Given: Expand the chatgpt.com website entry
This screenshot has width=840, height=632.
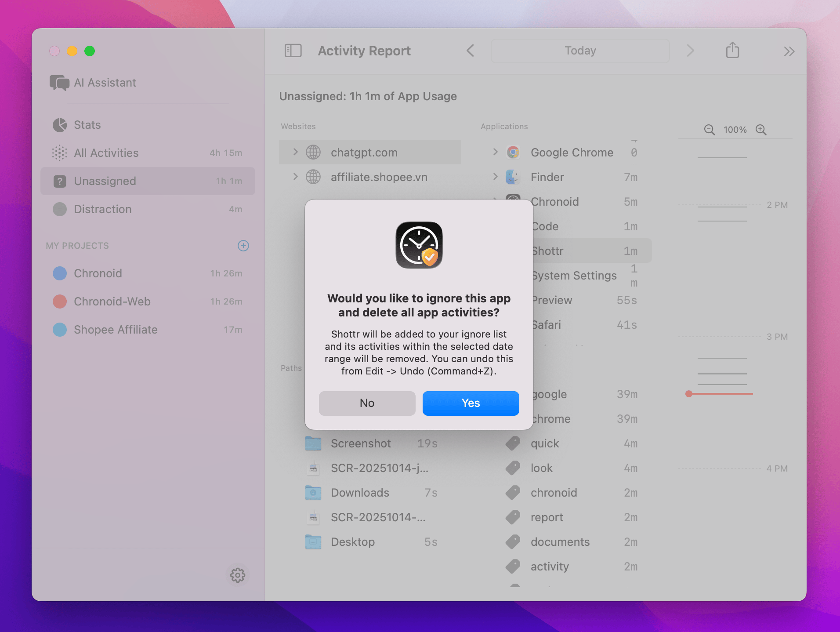Looking at the screenshot, I should (295, 152).
